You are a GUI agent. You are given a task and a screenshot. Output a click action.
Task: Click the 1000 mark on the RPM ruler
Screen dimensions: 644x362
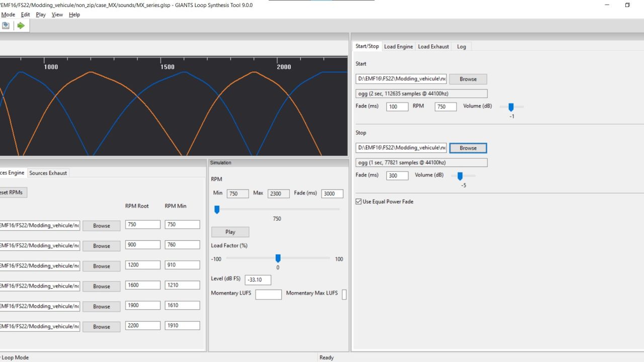pos(51,67)
